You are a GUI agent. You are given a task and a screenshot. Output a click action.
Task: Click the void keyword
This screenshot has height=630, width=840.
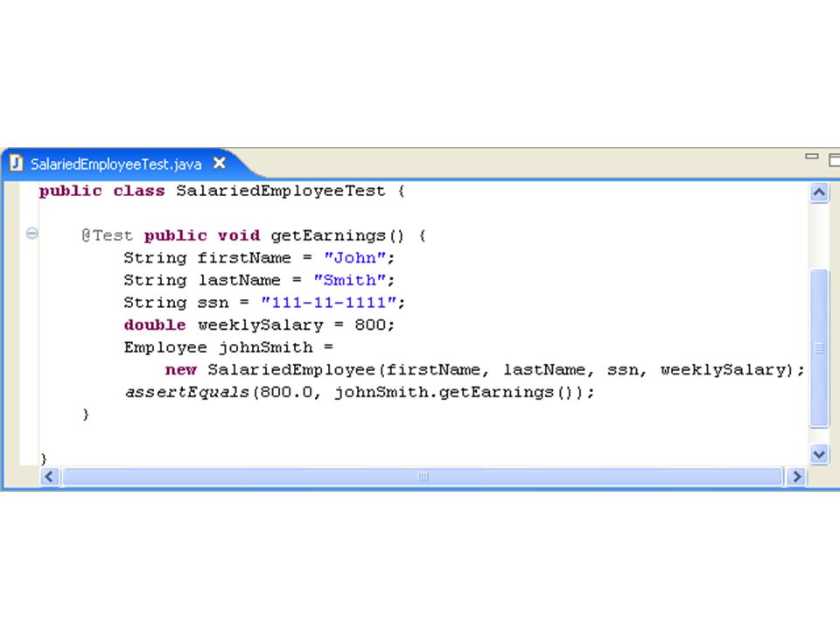pyautogui.click(x=239, y=235)
